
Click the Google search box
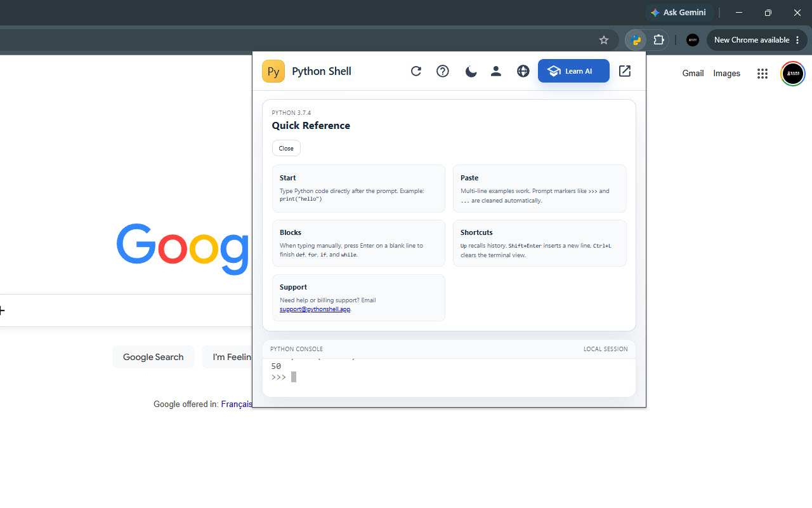(126, 311)
